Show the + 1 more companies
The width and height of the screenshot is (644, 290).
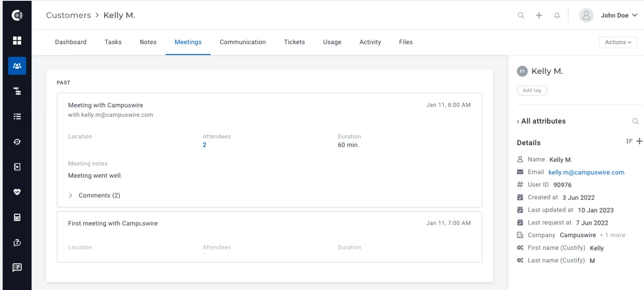[x=612, y=235]
